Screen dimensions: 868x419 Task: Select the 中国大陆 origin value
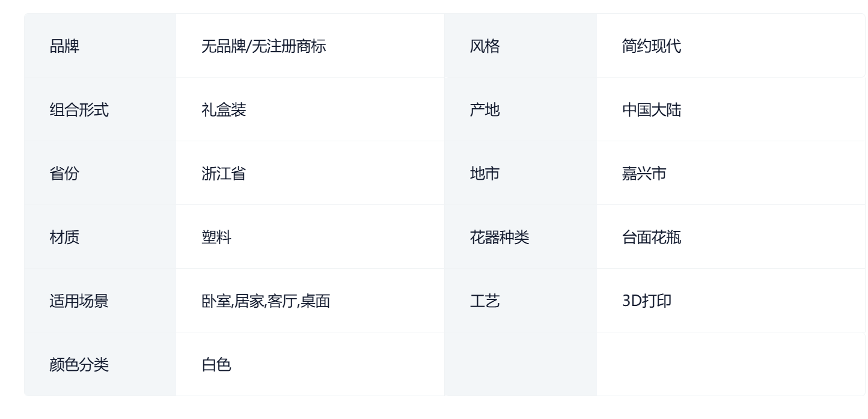(652, 110)
